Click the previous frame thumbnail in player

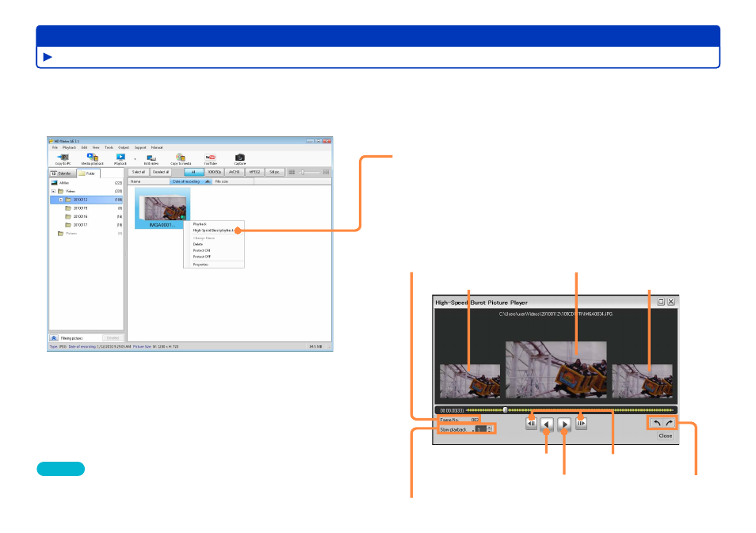[x=470, y=381]
